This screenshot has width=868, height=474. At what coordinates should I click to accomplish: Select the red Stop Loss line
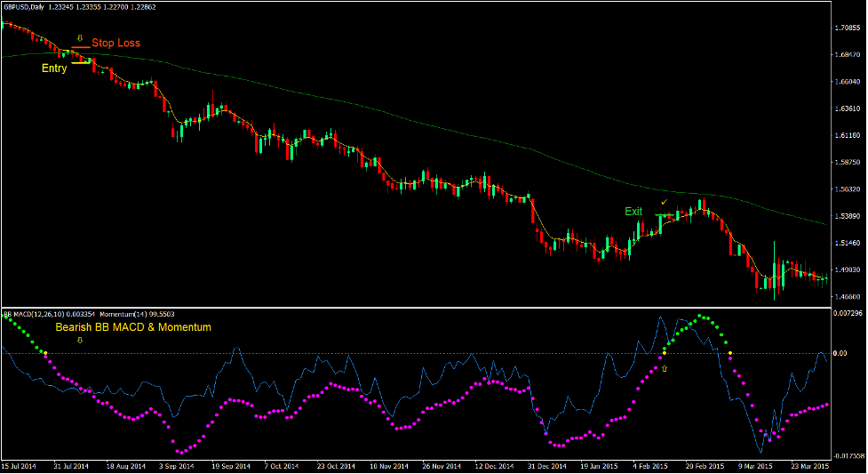pos(81,46)
